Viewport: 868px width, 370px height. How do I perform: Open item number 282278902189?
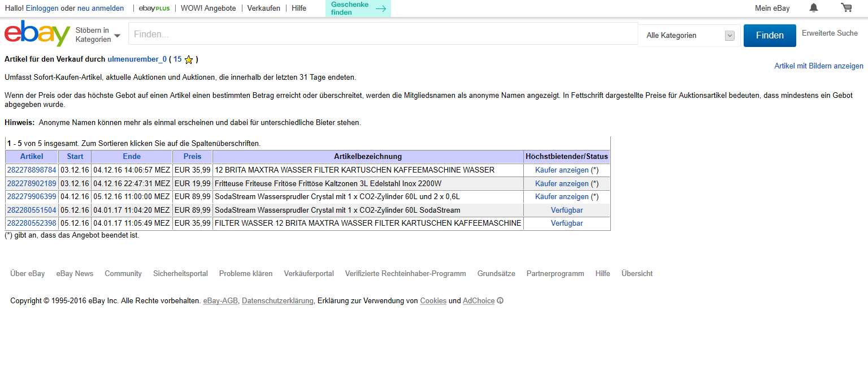[32, 184]
